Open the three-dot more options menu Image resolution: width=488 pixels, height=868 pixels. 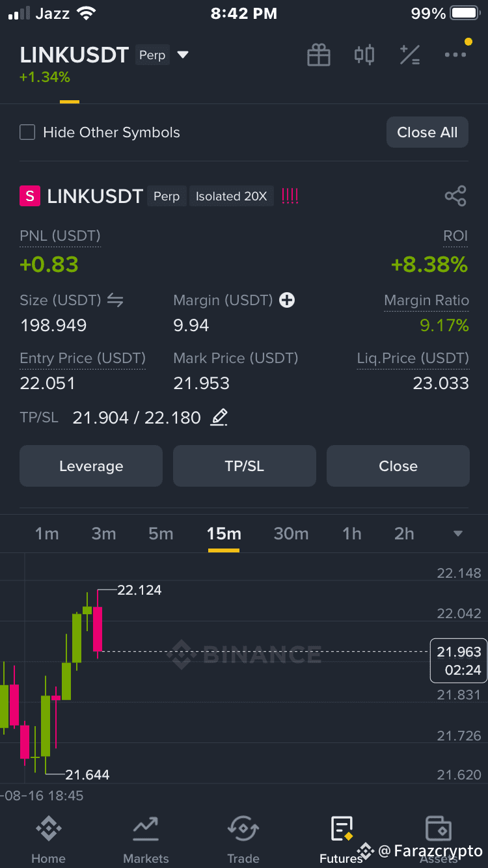coord(455,55)
